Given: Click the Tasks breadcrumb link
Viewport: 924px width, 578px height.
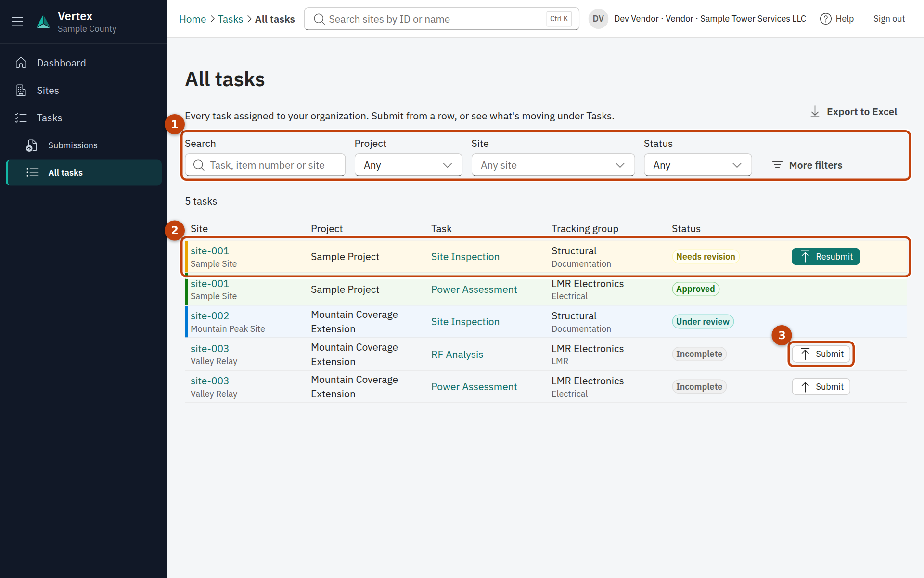Looking at the screenshot, I should click(x=230, y=19).
